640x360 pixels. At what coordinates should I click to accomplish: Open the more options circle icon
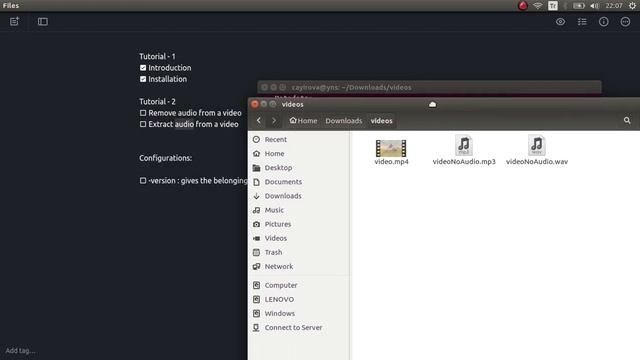[x=625, y=22]
